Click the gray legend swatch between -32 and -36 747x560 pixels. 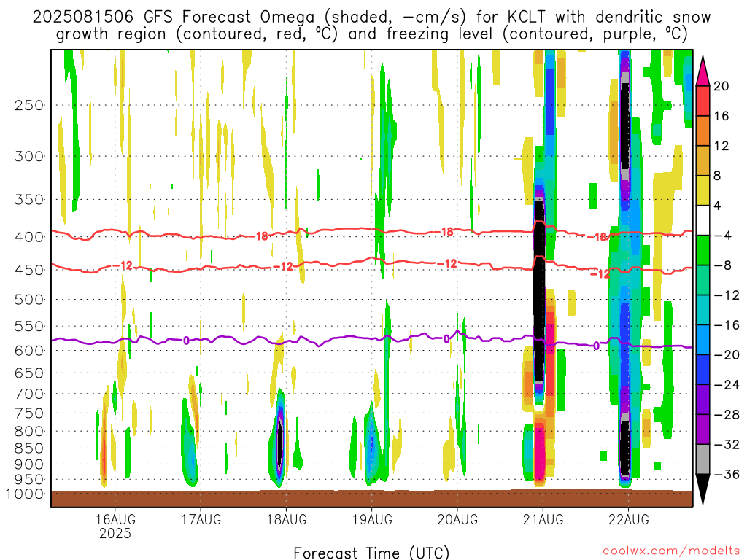point(703,459)
